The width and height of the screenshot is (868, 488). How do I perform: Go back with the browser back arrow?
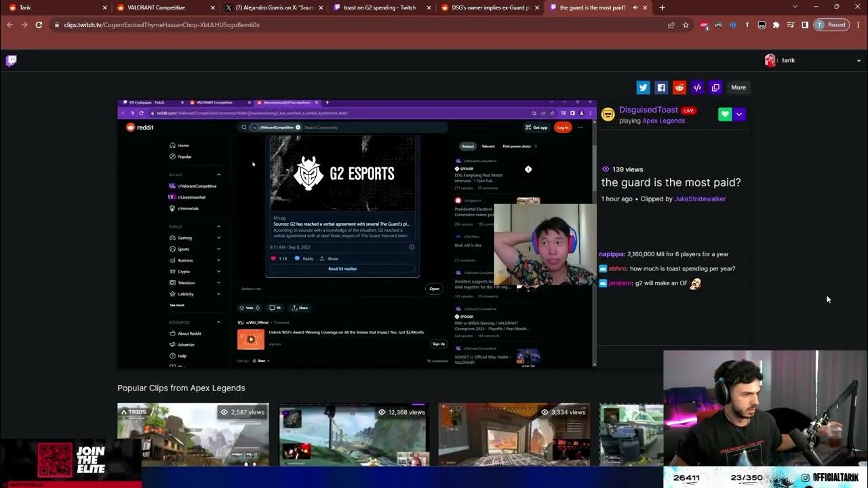tap(9, 25)
